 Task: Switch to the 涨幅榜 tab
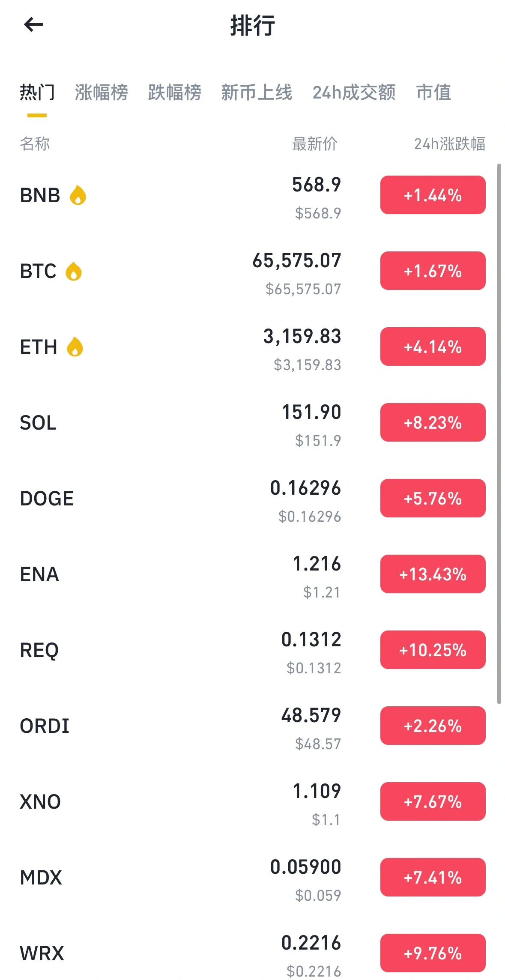tap(102, 93)
